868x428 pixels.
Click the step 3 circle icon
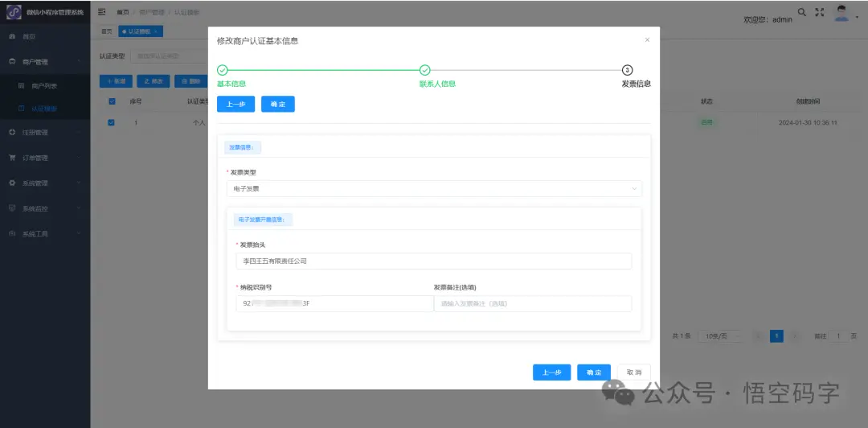pyautogui.click(x=627, y=70)
